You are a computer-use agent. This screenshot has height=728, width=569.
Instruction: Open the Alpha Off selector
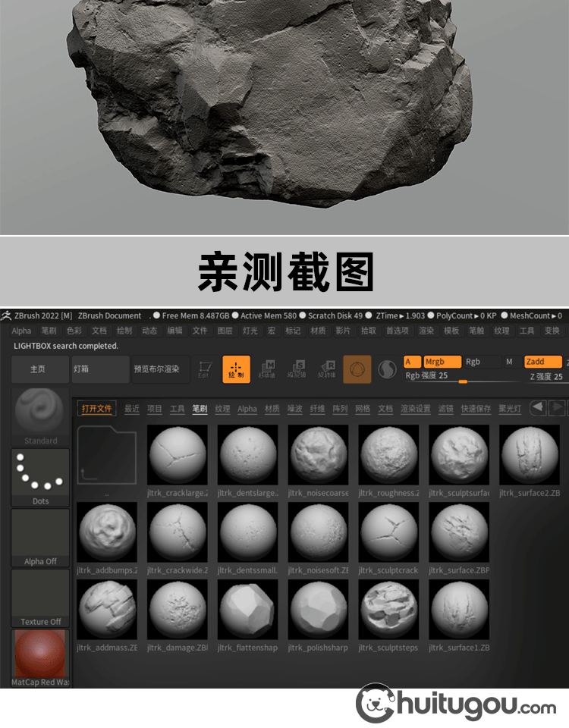[x=40, y=537]
